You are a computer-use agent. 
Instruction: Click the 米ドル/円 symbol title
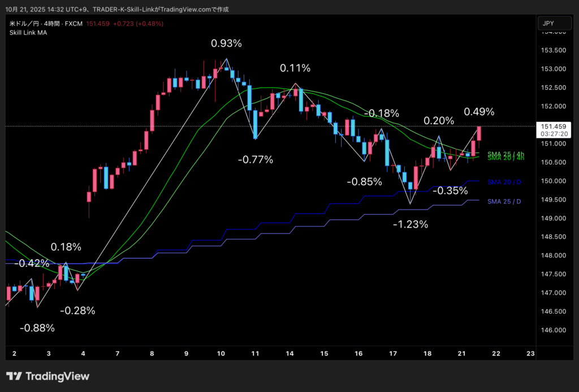pyautogui.click(x=23, y=23)
